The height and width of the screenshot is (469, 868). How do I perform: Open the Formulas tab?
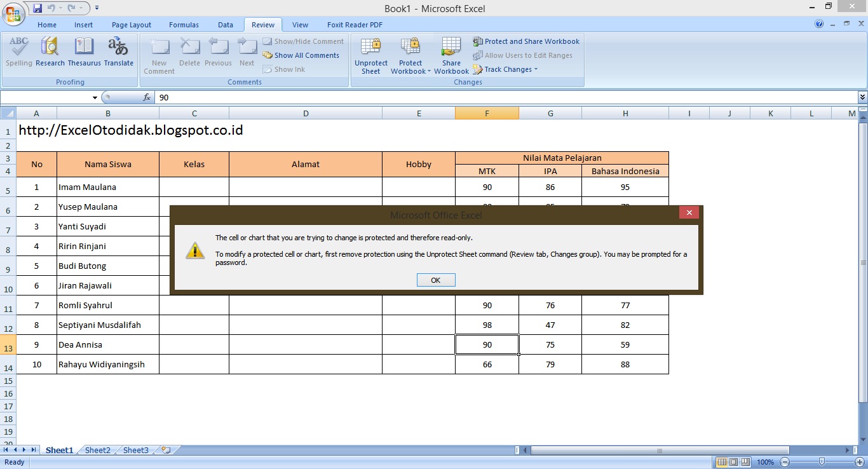pyautogui.click(x=184, y=25)
